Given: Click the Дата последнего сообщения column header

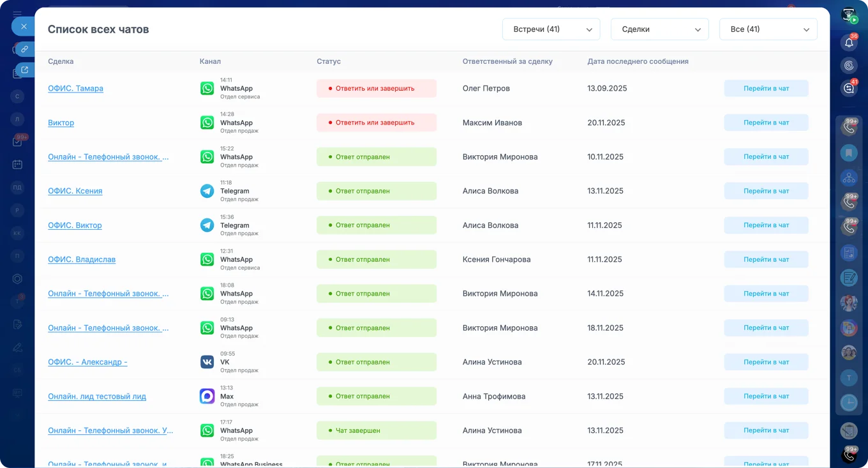Looking at the screenshot, I should pyautogui.click(x=638, y=61).
